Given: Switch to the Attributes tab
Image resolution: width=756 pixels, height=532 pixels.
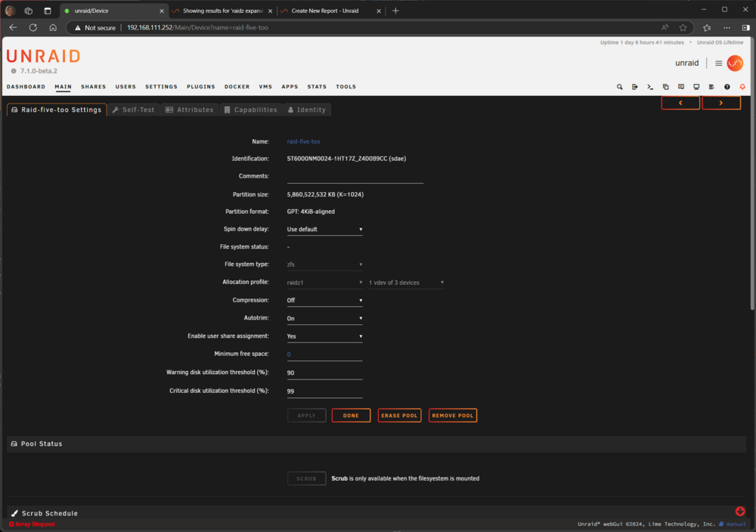Looking at the screenshot, I should pos(190,110).
